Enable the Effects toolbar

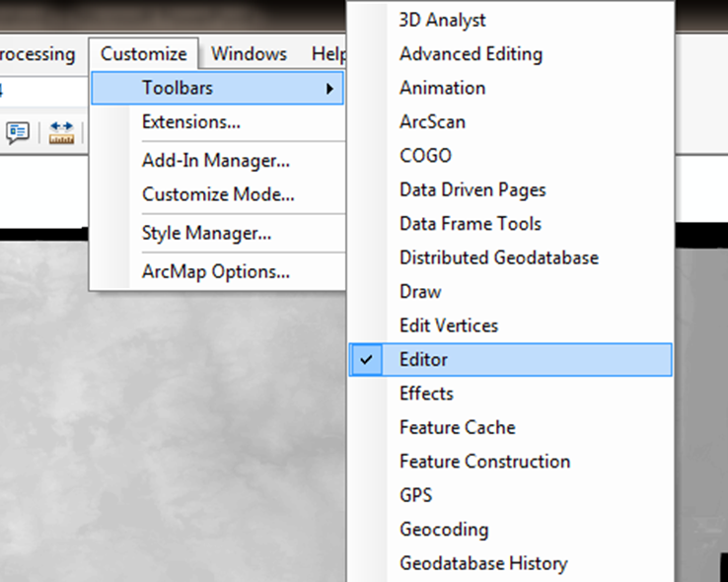[510, 394]
